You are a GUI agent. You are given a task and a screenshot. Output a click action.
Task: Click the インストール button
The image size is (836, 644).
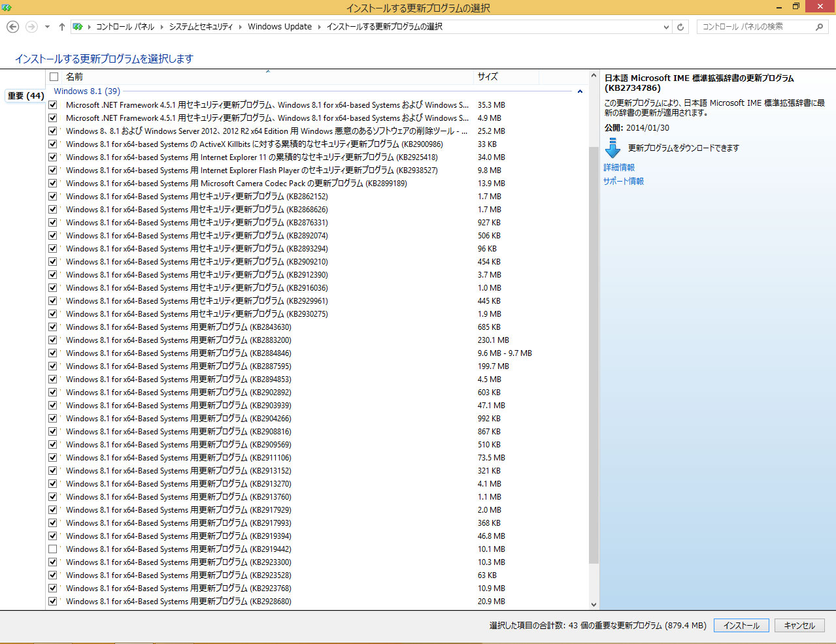pyautogui.click(x=741, y=625)
